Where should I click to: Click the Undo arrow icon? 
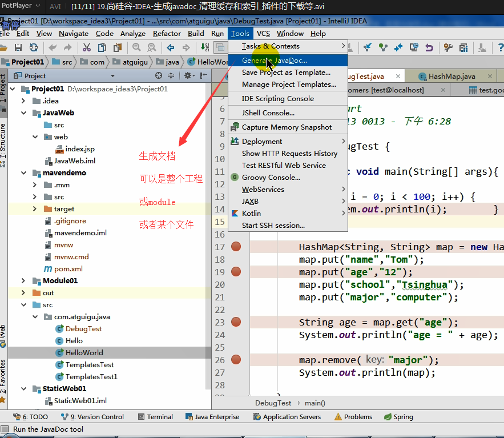click(53, 47)
